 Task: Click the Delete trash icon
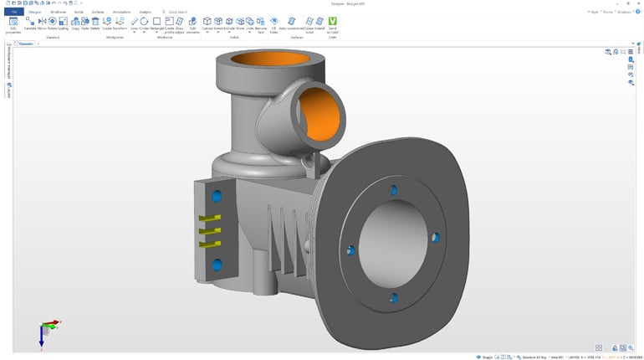tap(95, 21)
